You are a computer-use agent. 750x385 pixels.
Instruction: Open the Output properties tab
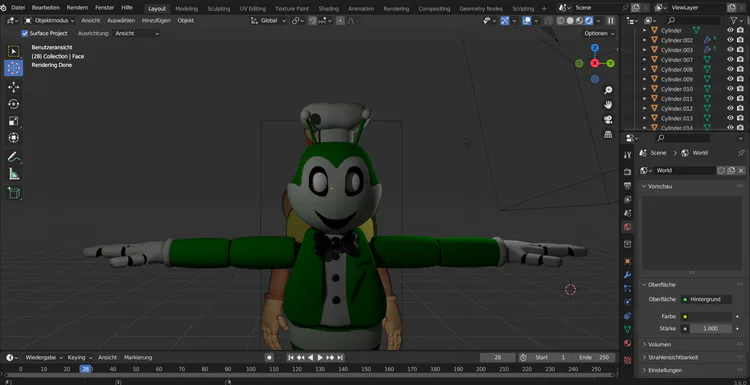click(x=628, y=186)
